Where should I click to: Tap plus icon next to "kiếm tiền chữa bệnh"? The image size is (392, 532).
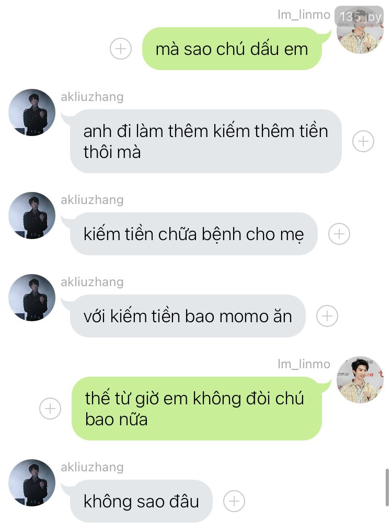(x=339, y=234)
